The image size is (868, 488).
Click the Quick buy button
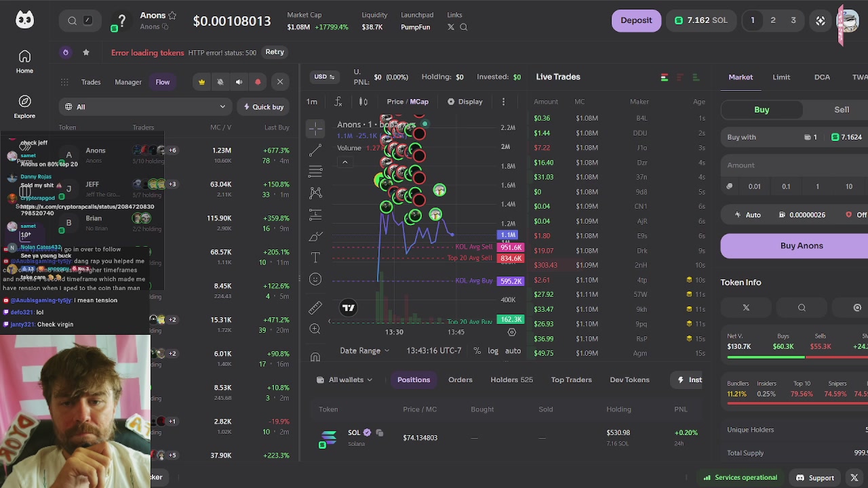click(264, 107)
